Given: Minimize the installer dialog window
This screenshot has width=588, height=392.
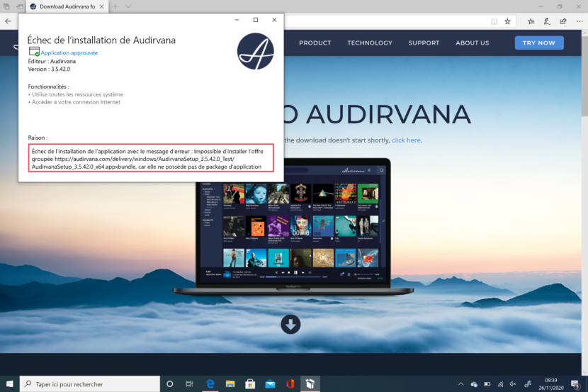Looking at the screenshot, I should (x=237, y=20).
